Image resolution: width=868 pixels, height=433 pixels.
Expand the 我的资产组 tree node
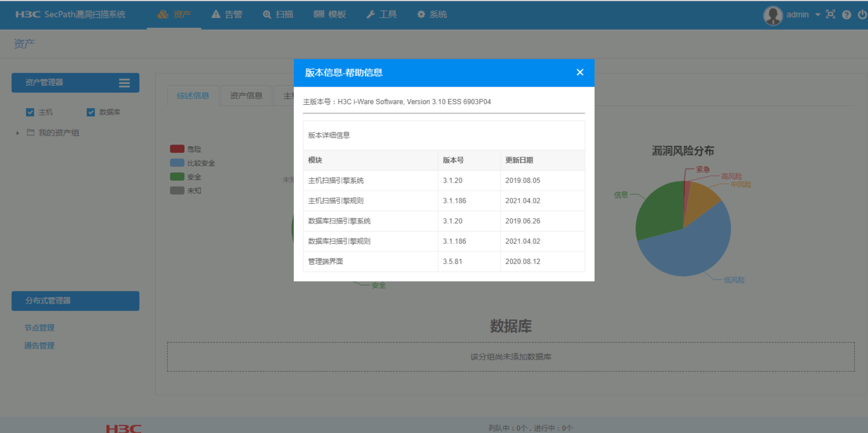pyautogui.click(x=18, y=133)
